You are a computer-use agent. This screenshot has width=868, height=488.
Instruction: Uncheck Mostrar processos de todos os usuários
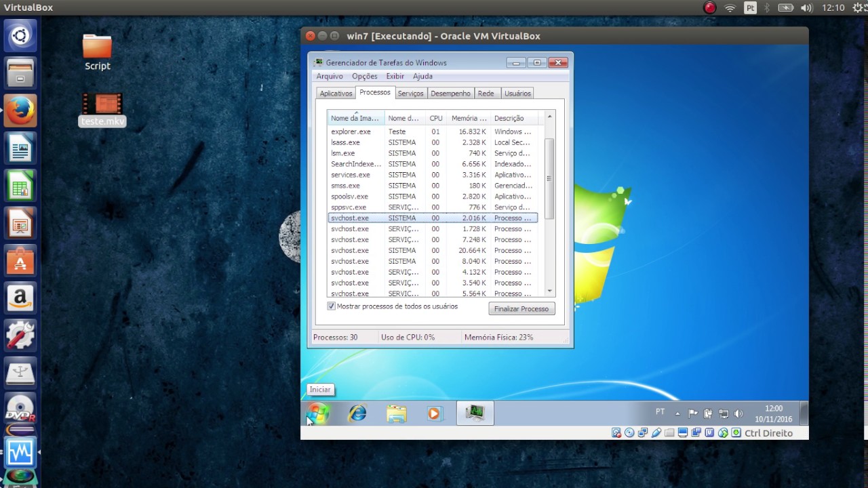pyautogui.click(x=332, y=306)
